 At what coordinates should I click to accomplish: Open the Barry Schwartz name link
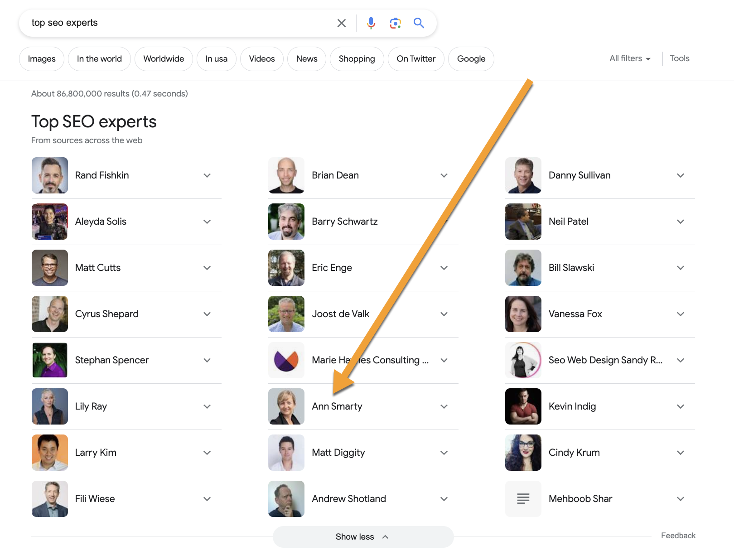click(345, 222)
